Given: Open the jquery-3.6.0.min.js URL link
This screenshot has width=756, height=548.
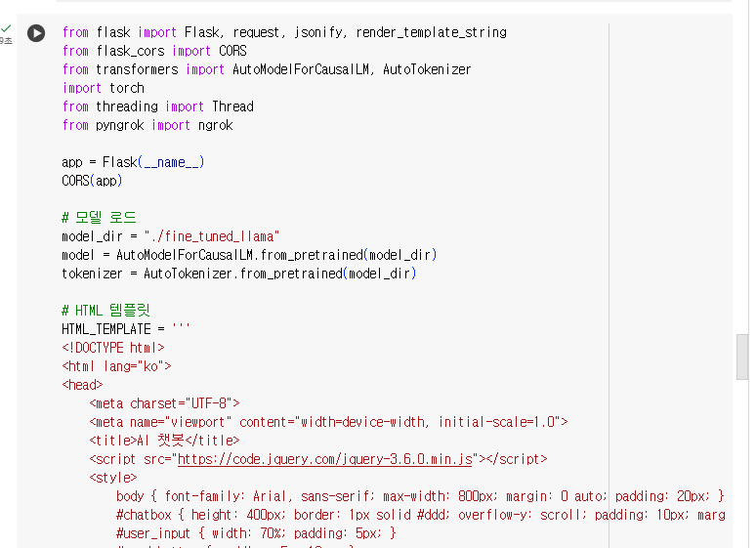Looking at the screenshot, I should click(325, 459).
